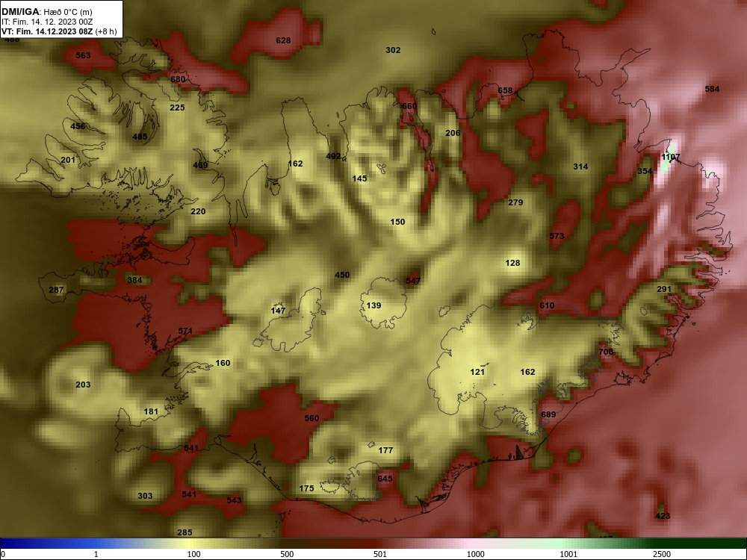Image resolution: width=747 pixels, height=560 pixels.
Task: Click the value 314 on the map
Action: point(580,167)
